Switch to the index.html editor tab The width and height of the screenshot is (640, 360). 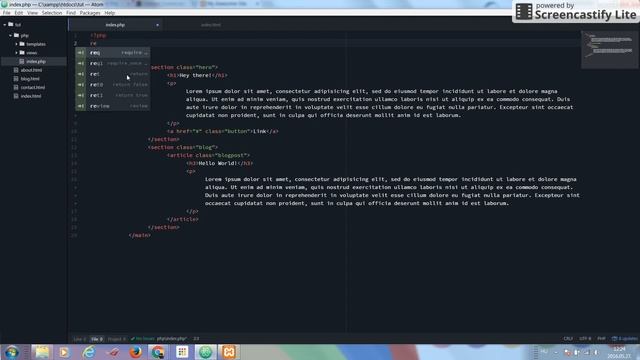[211, 25]
